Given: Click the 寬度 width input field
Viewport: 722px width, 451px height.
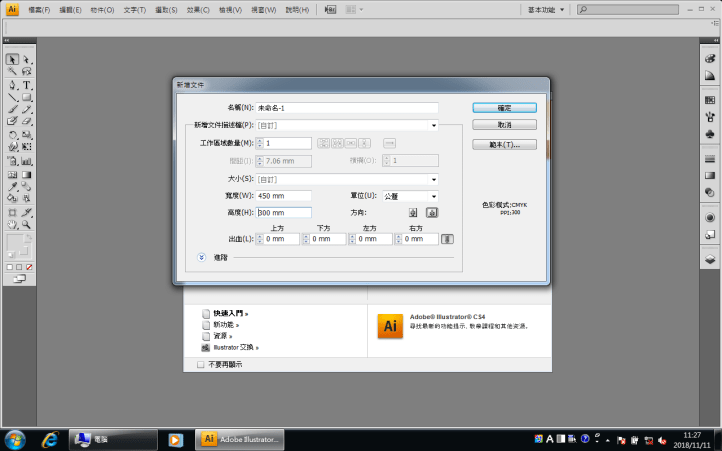Looking at the screenshot, I should tap(283, 195).
